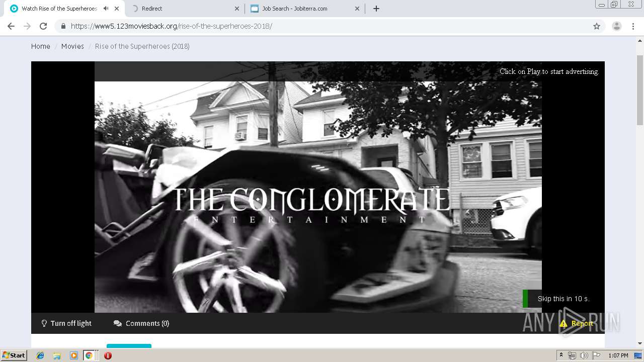Close the Watch Rise of the Superheroes tab

click(117, 9)
